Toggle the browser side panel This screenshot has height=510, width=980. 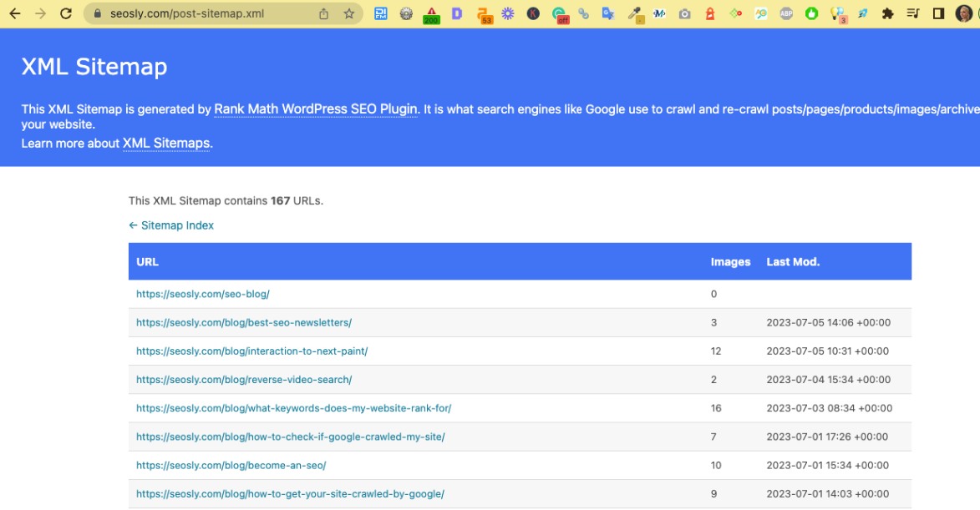tap(938, 13)
